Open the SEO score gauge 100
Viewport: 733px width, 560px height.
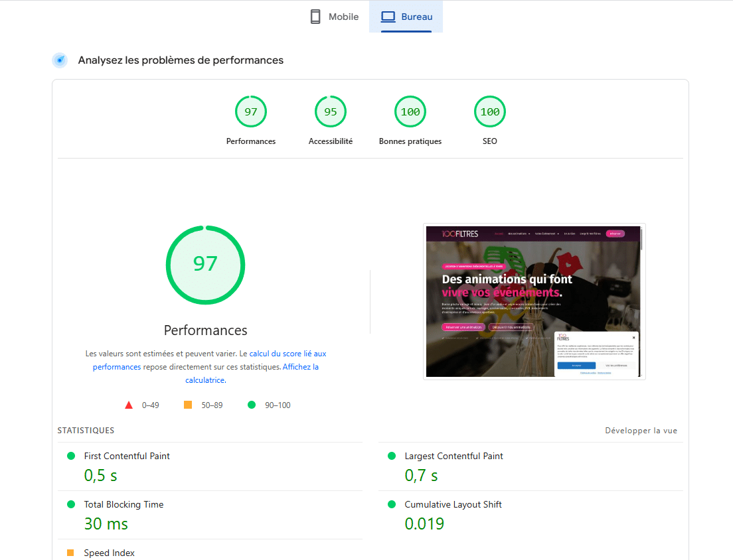click(490, 111)
